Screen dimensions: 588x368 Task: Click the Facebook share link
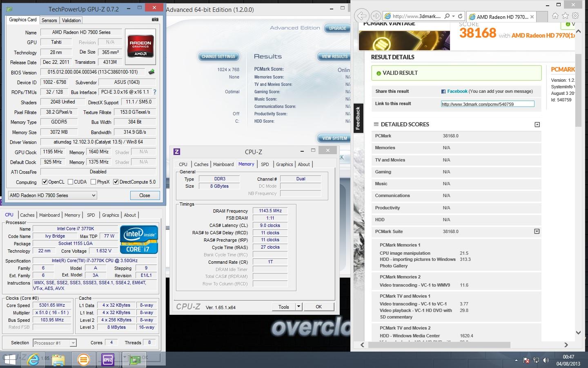click(457, 91)
